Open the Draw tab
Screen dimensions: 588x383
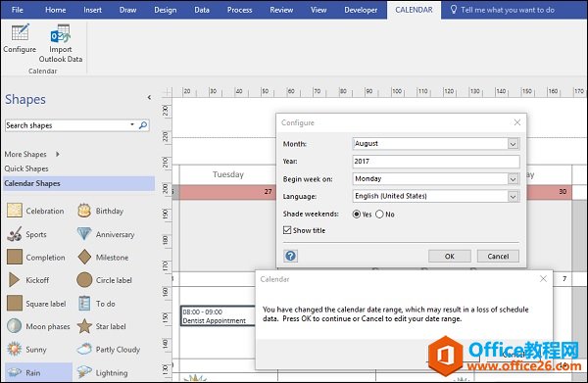(x=127, y=10)
